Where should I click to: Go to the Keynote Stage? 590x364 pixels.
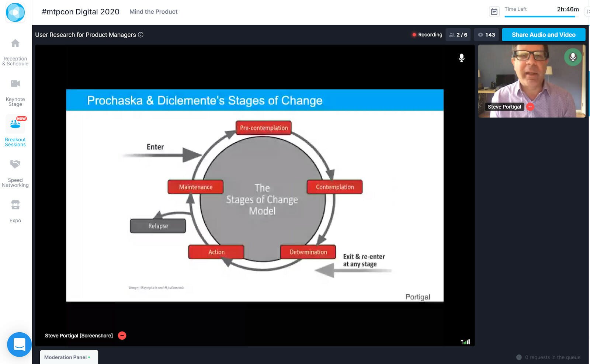click(x=15, y=84)
